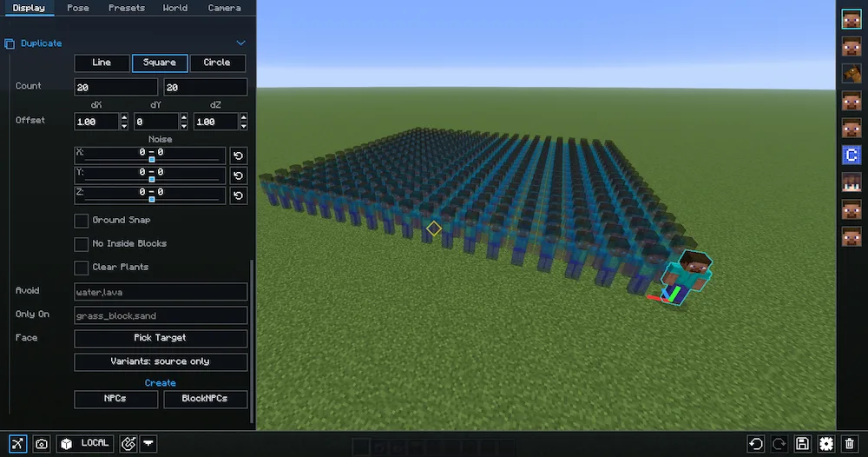Redo the last undone action
868x457 pixels.
[x=779, y=443]
